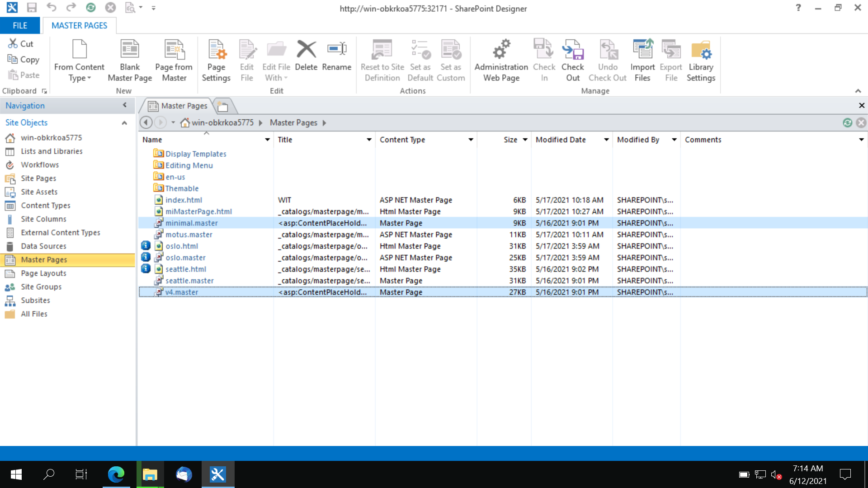This screenshot has width=868, height=488.
Task: Open Data Sources in navigation
Action: point(43,246)
